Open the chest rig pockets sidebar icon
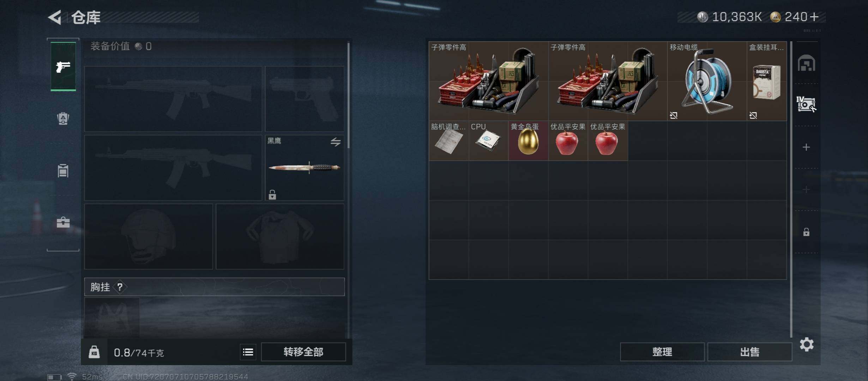The image size is (868, 381). pos(63,171)
